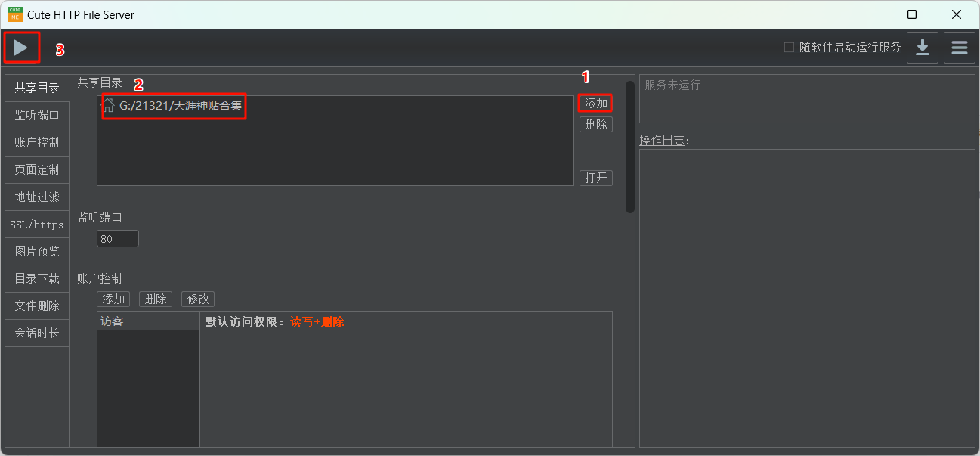980x456 pixels.
Task: Click 添加 button next to shared directory list
Action: [596, 103]
